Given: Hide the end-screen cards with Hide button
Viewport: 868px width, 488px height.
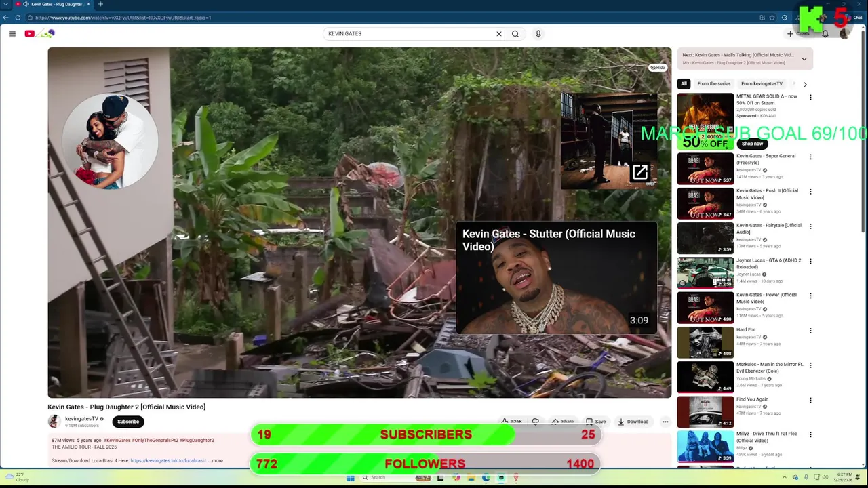Looking at the screenshot, I should pos(658,68).
